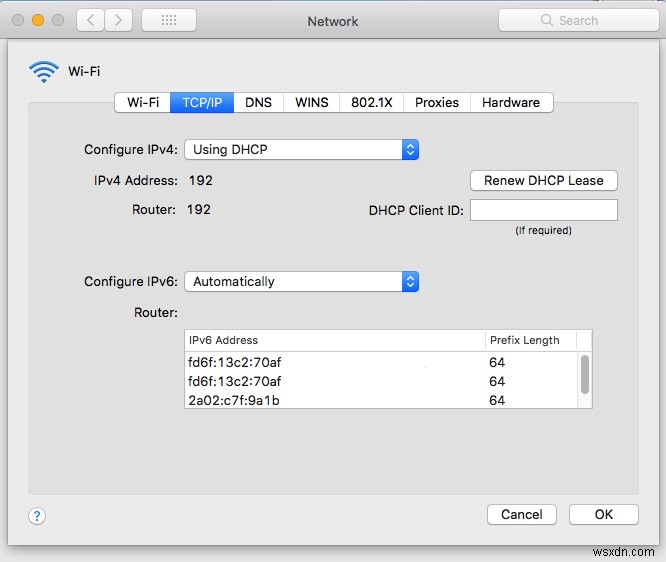
Task: Show all preferences with the grid button
Action: tap(169, 20)
